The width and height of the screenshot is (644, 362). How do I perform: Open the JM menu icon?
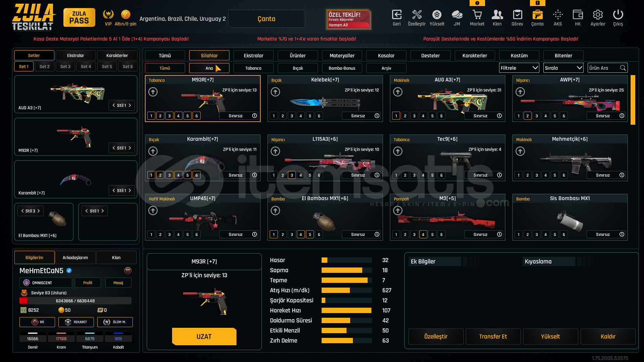click(457, 15)
